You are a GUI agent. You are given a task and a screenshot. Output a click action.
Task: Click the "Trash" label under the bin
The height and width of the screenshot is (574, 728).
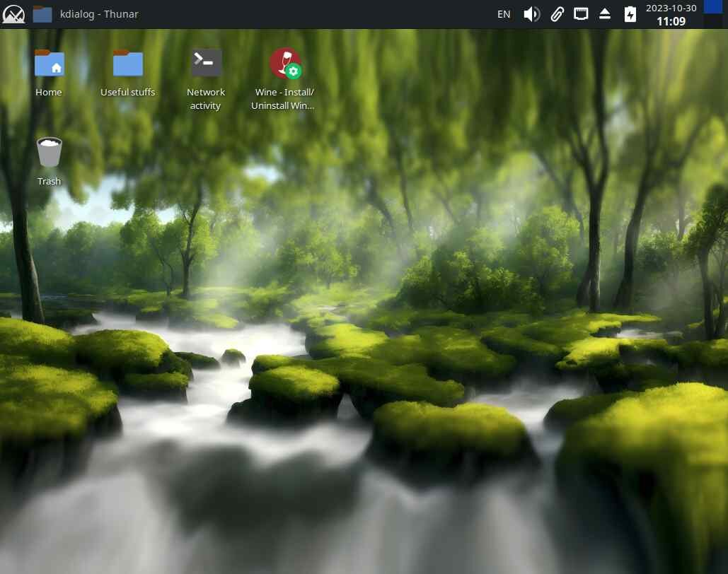pos(50,181)
